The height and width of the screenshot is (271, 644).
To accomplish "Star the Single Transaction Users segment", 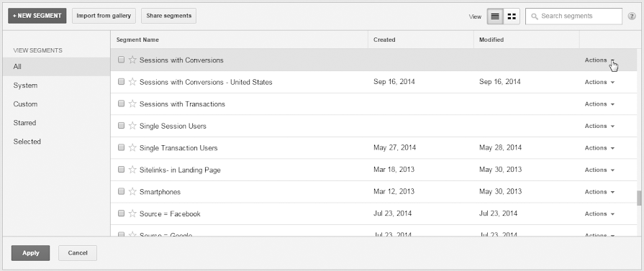I will (132, 148).
